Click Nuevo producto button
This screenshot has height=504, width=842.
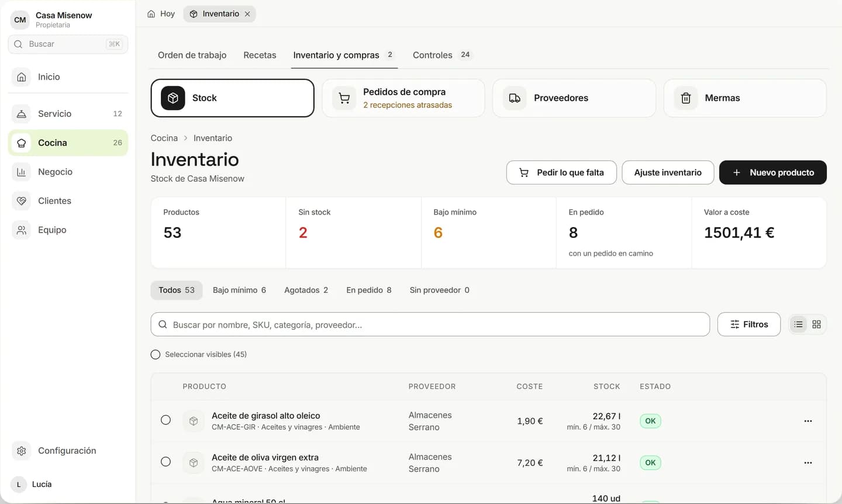[x=773, y=172]
